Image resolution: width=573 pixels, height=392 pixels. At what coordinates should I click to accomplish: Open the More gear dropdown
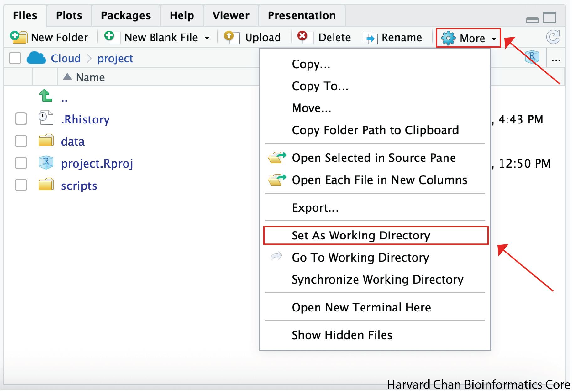point(468,38)
